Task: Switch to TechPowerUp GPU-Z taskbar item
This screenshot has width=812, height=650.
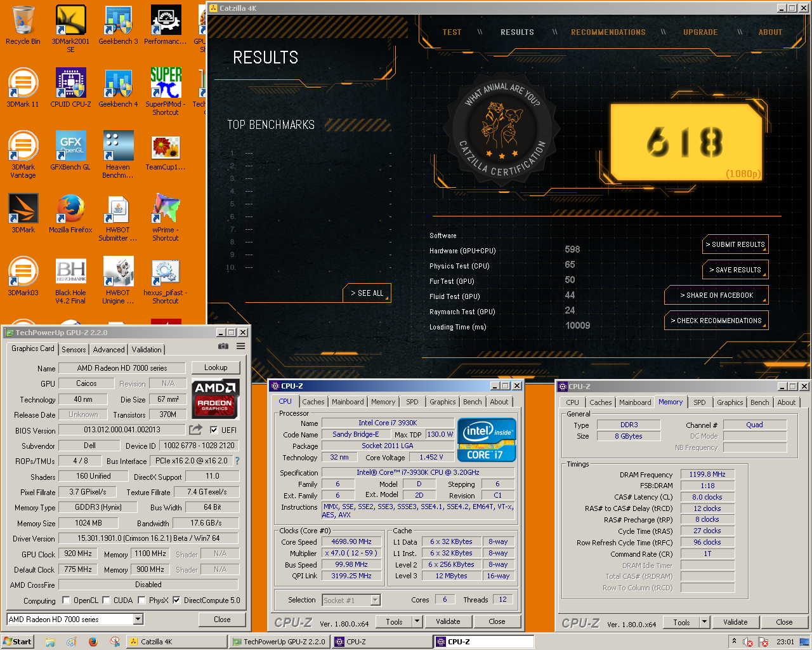Action: 280,642
